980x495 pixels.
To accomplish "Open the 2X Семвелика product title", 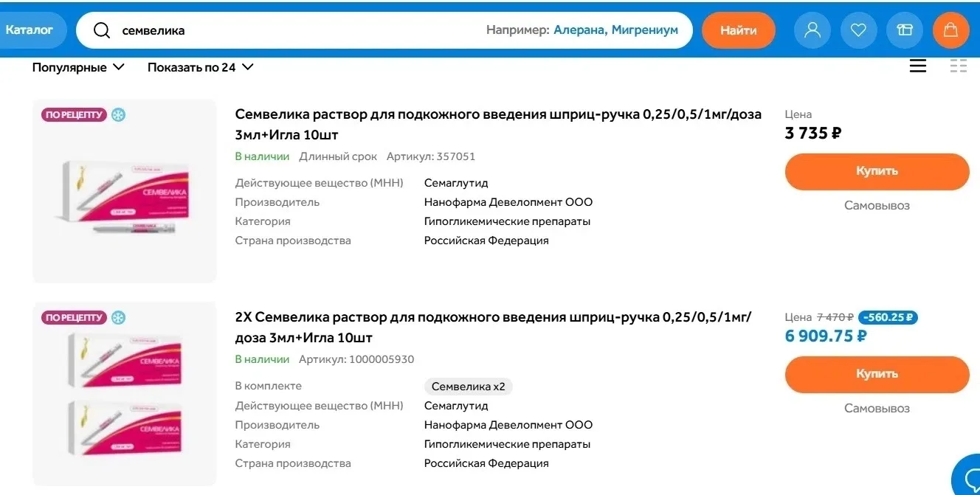I will coord(493,328).
